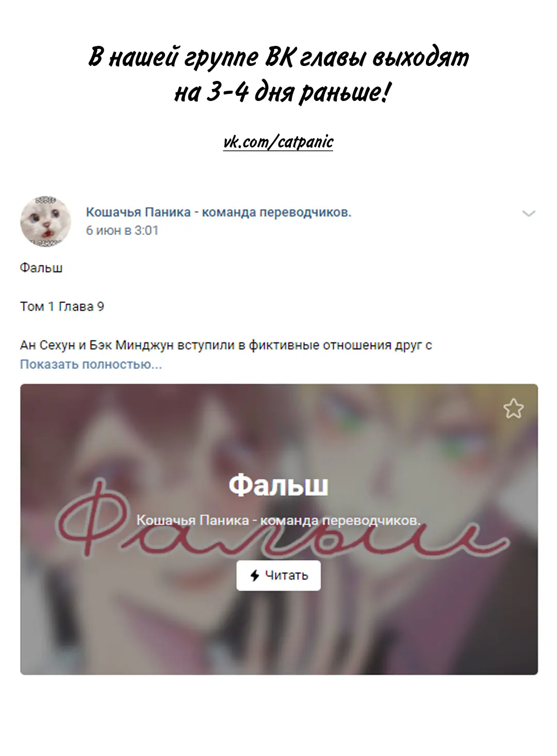557x756 pixels.
Task: Click the lightning bolt icon beside Читать
Action: click(254, 575)
